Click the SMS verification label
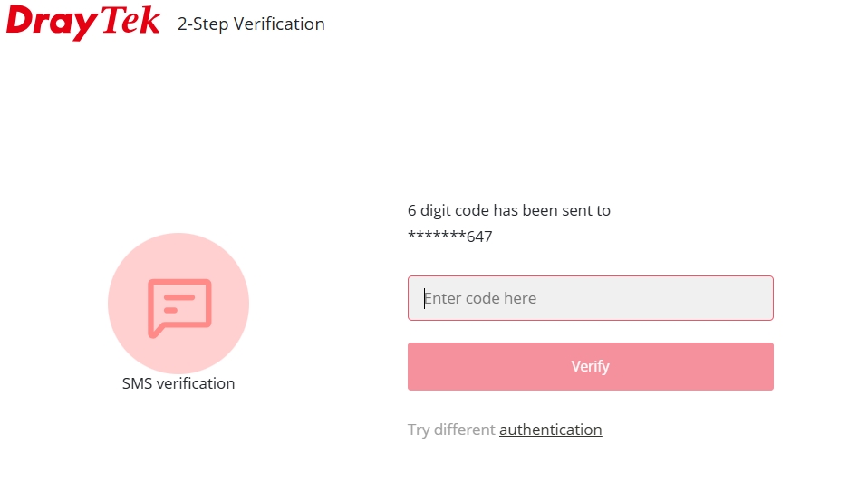The height and width of the screenshot is (483, 868). pos(178,383)
